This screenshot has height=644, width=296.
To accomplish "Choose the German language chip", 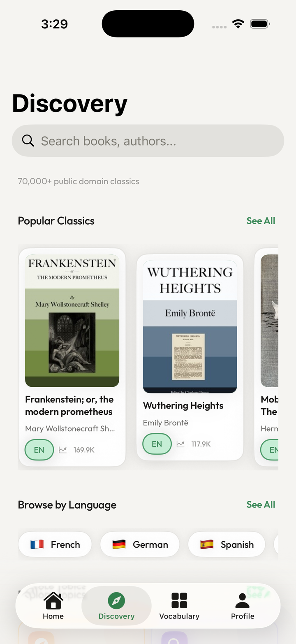I will click(140, 544).
